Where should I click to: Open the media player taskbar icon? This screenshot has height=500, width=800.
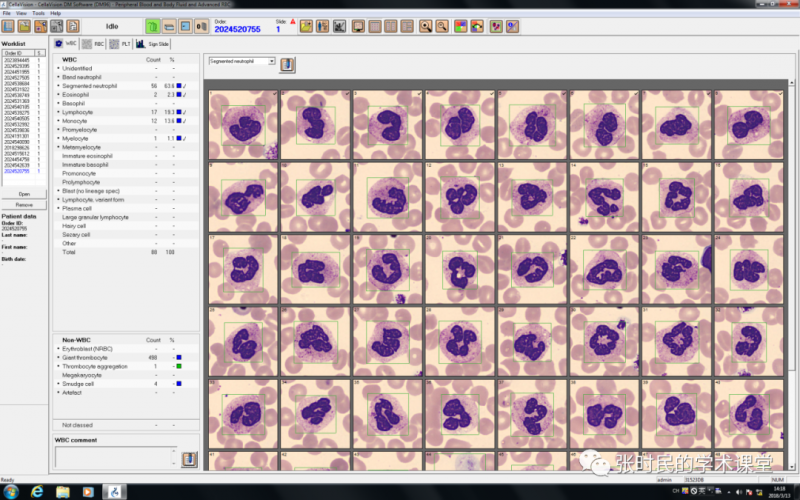[x=89, y=492]
